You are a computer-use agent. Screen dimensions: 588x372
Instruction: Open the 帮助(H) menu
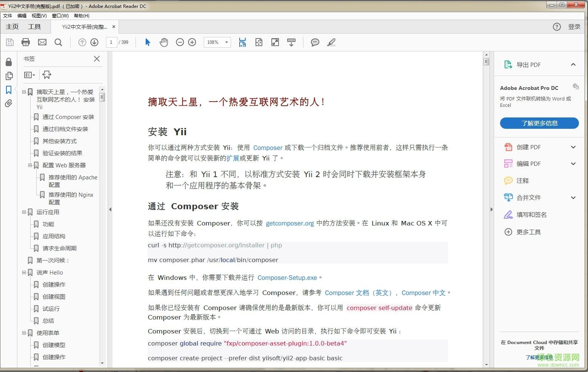pos(82,16)
